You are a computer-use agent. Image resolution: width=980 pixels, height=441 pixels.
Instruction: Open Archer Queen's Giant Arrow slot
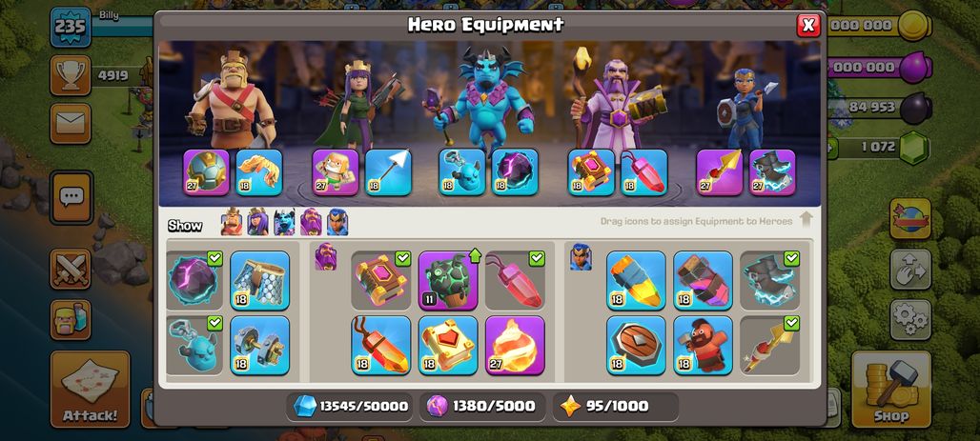[x=388, y=172]
